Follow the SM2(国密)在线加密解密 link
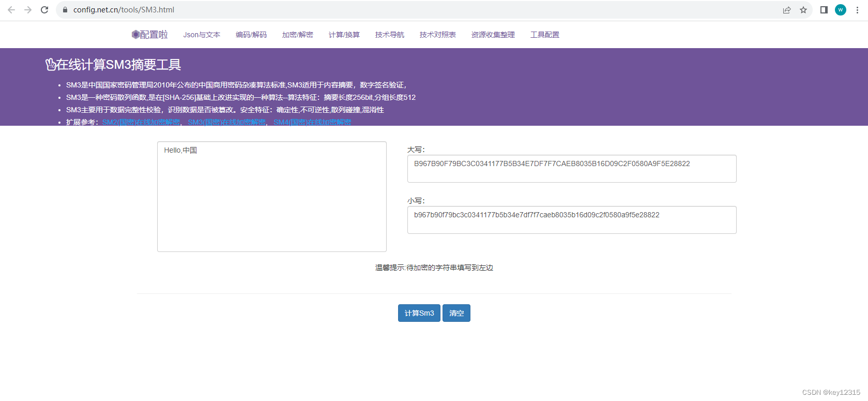868x401 pixels. pos(141,122)
